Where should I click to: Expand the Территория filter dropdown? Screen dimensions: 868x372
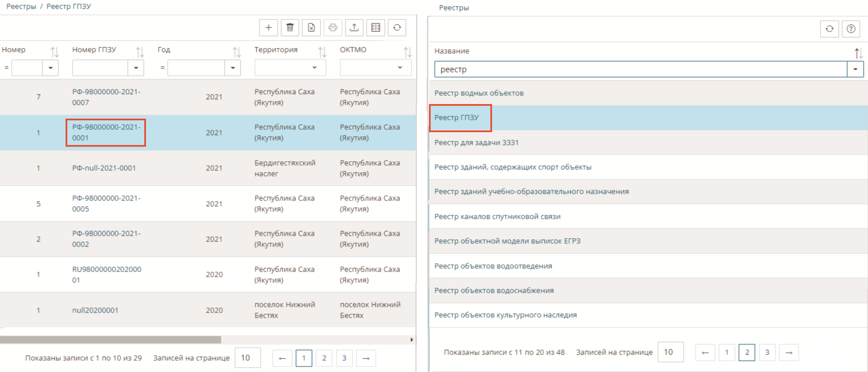(x=314, y=68)
